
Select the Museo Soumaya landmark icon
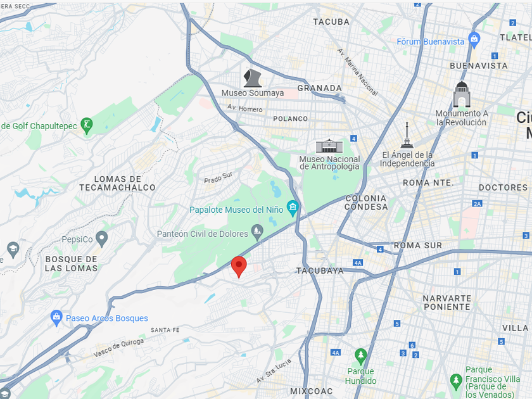pyautogui.click(x=253, y=78)
